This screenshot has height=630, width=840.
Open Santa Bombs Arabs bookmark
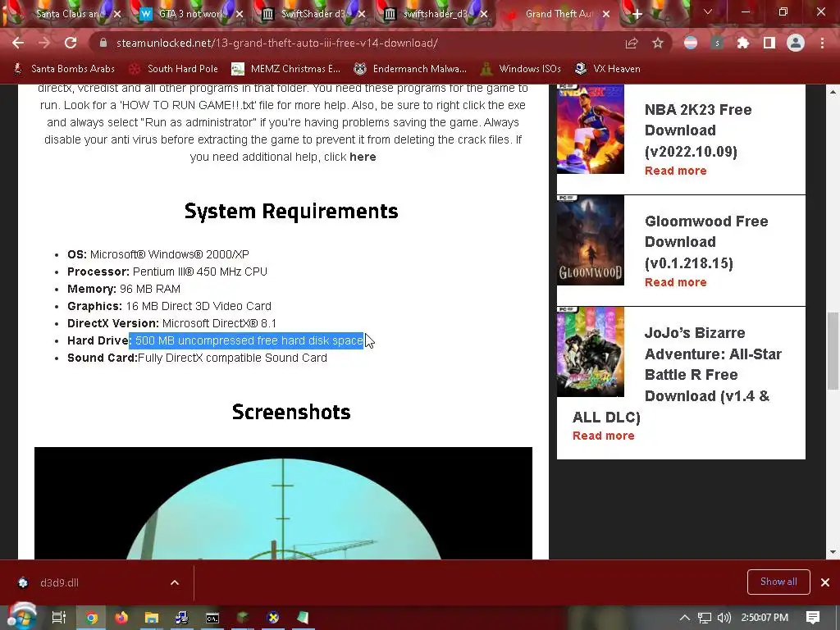(x=64, y=69)
